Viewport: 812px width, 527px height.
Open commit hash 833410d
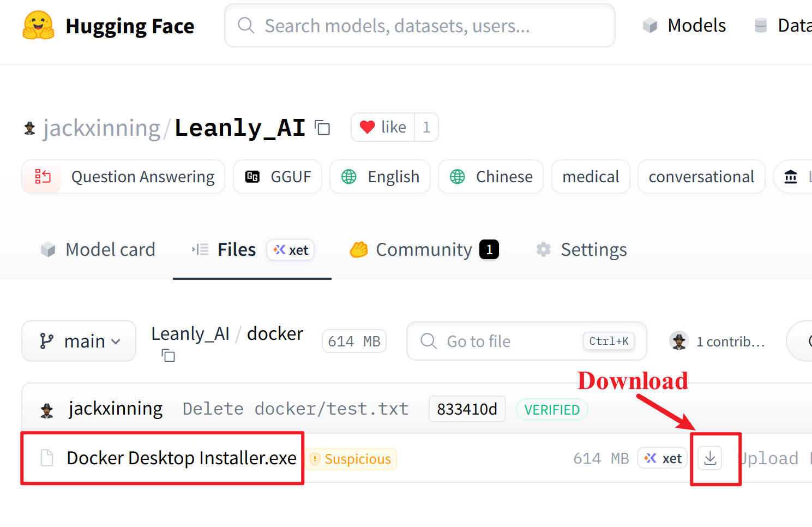point(467,409)
